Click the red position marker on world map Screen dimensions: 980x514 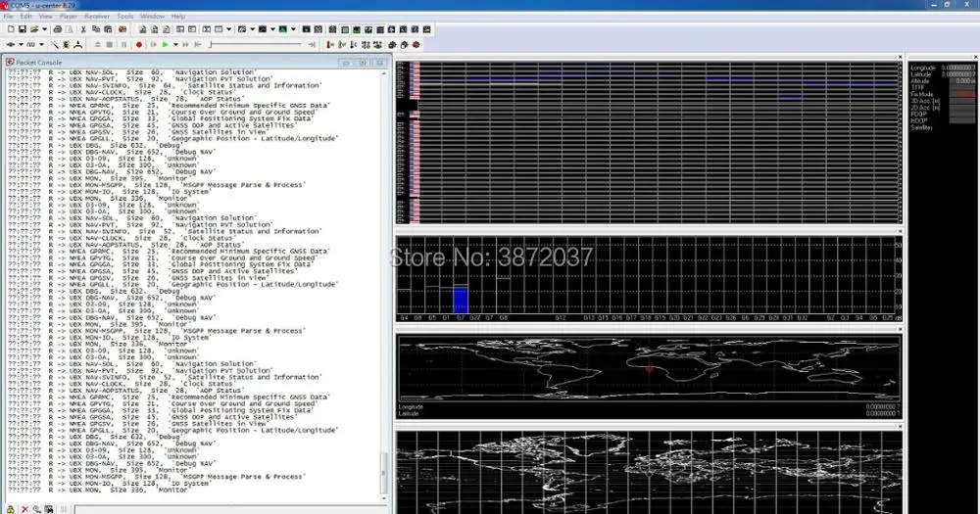click(x=650, y=370)
